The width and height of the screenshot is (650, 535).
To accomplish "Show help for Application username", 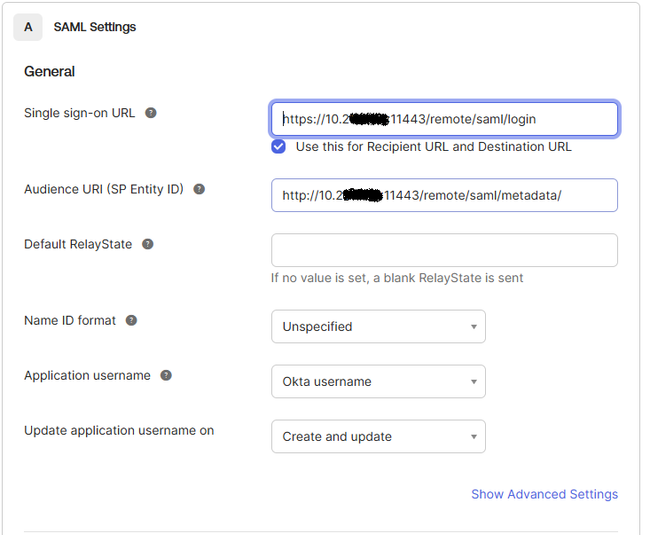I will click(166, 376).
